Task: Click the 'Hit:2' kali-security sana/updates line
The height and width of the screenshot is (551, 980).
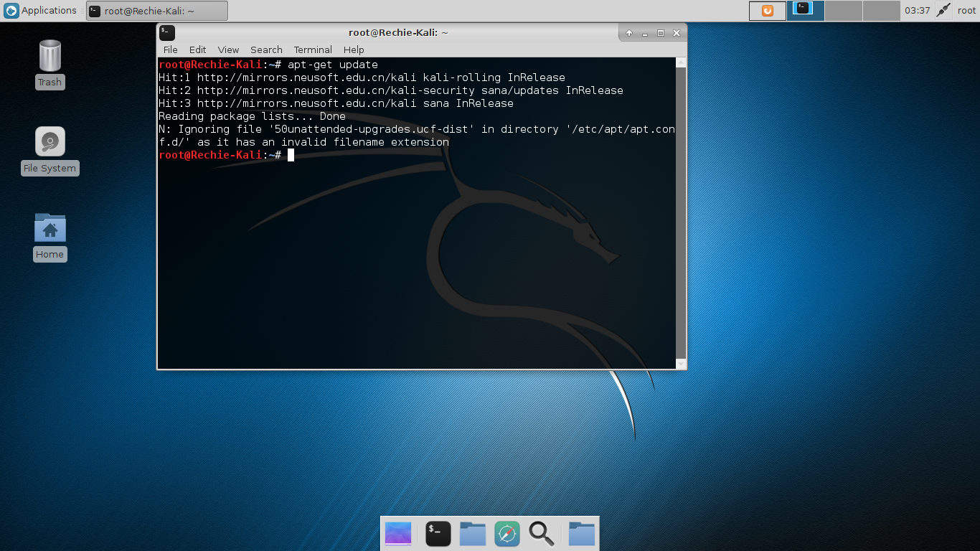Action: [391, 90]
